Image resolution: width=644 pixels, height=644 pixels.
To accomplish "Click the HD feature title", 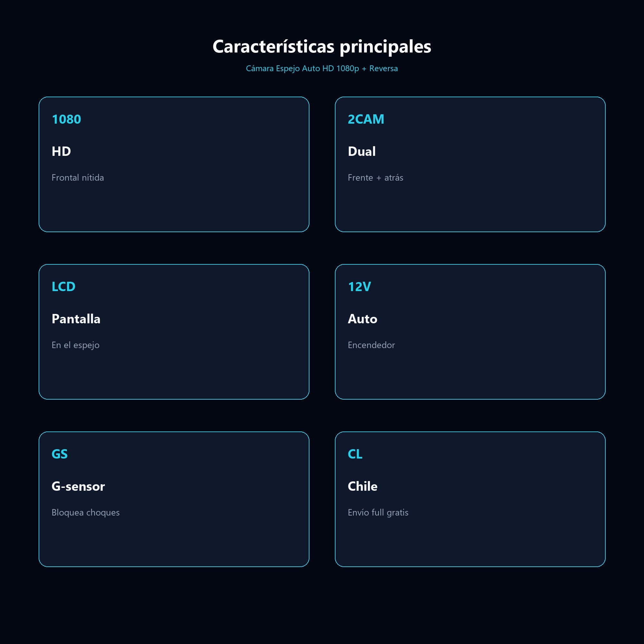I will pos(61,151).
